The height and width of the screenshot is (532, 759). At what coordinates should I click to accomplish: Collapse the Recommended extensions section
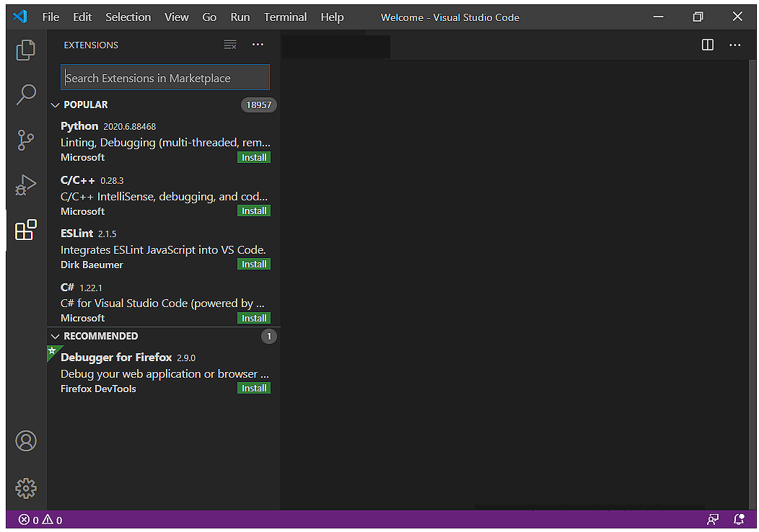pyautogui.click(x=56, y=337)
